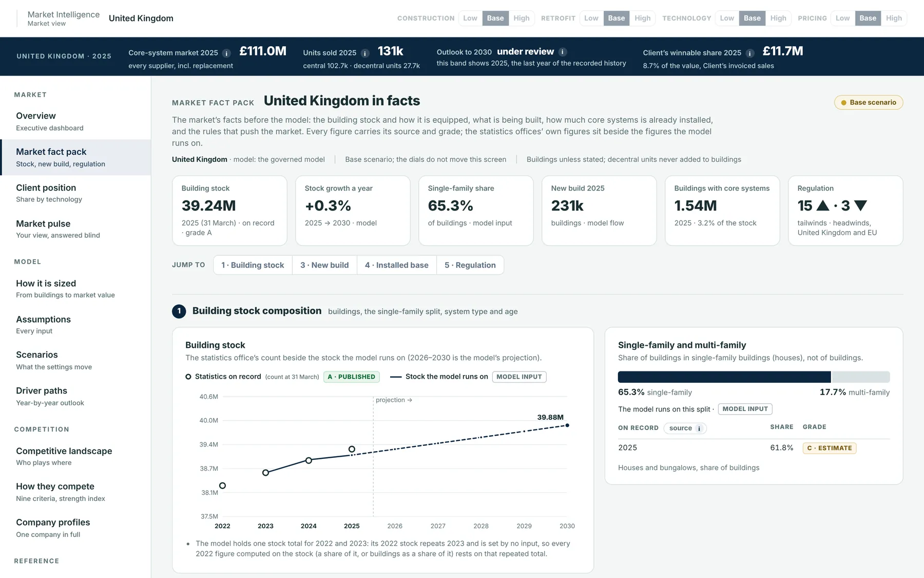924x578 pixels.
Task: Jump to 4 · Installed base
Action: (x=397, y=265)
